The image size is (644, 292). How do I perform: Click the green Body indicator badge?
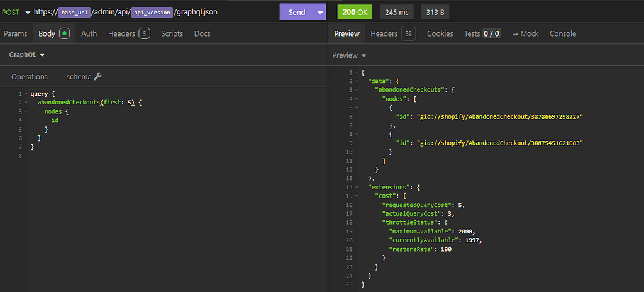[65, 34]
